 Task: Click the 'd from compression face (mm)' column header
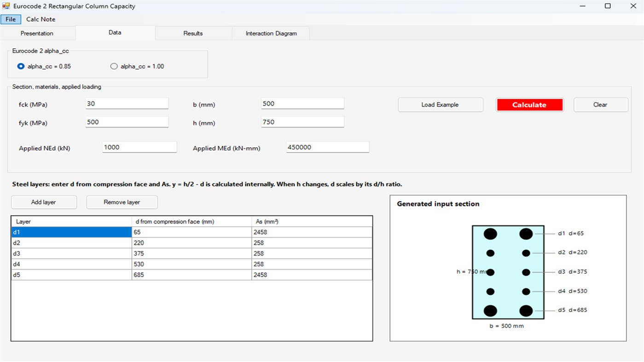[x=191, y=222]
